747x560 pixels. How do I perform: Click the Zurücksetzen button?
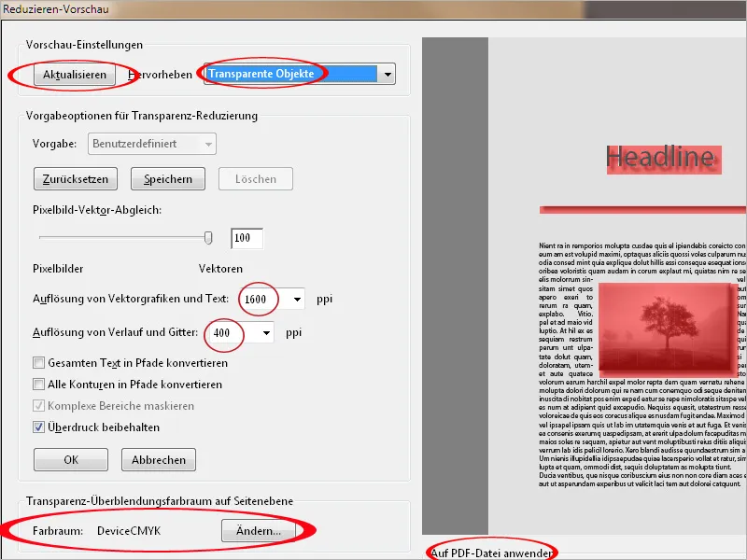click(x=76, y=179)
